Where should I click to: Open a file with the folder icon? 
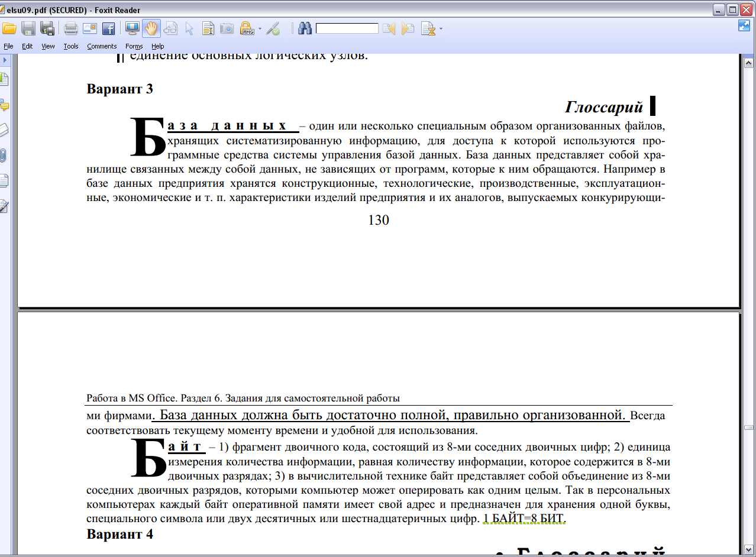coord(9,28)
